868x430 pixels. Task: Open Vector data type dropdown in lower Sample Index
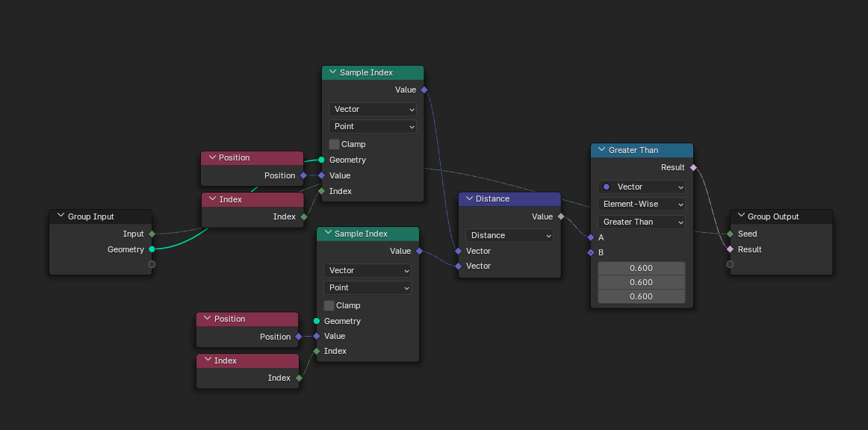pos(368,270)
